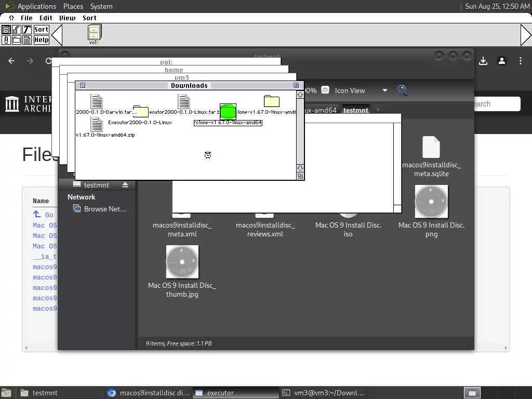Click the browser back arrow

[11, 61]
